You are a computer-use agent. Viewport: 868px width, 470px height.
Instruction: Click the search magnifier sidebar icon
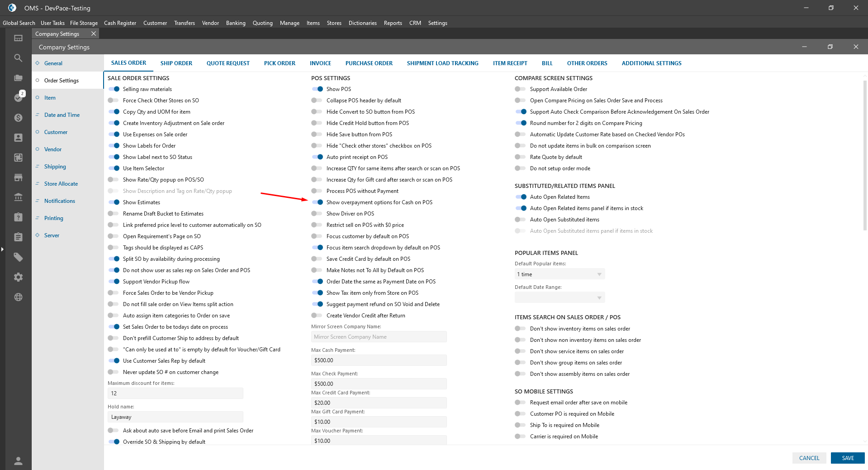(x=18, y=58)
